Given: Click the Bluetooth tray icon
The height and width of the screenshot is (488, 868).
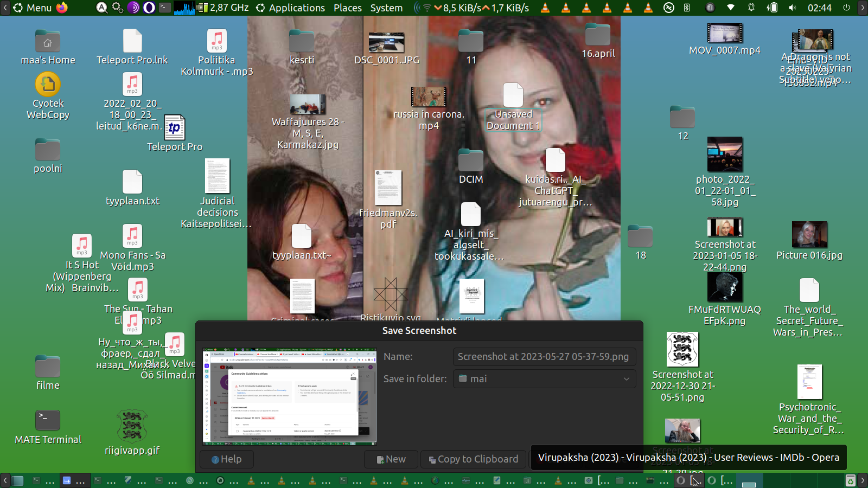Looking at the screenshot, I should [687, 8].
